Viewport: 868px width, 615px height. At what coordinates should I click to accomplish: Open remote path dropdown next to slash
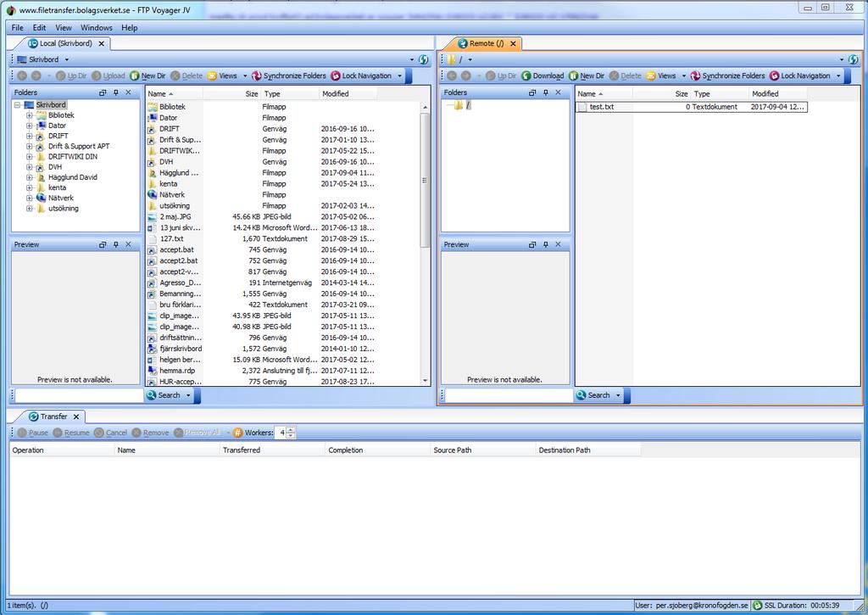(x=470, y=59)
